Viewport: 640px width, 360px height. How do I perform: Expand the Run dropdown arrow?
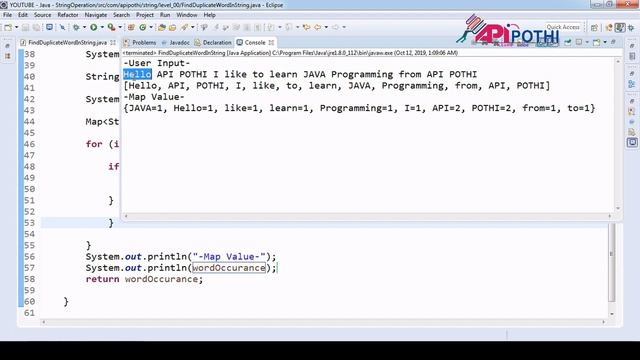coord(102,27)
